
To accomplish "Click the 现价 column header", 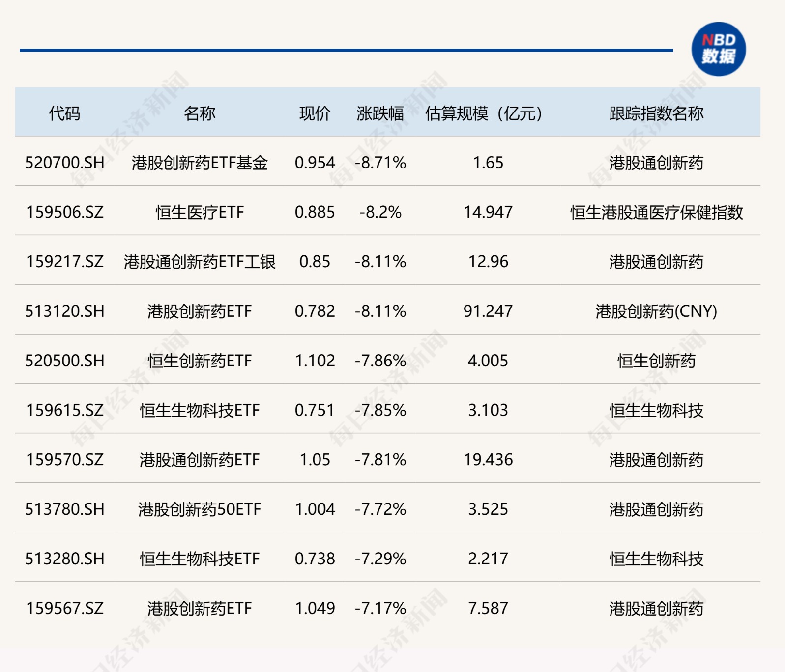I will point(315,113).
